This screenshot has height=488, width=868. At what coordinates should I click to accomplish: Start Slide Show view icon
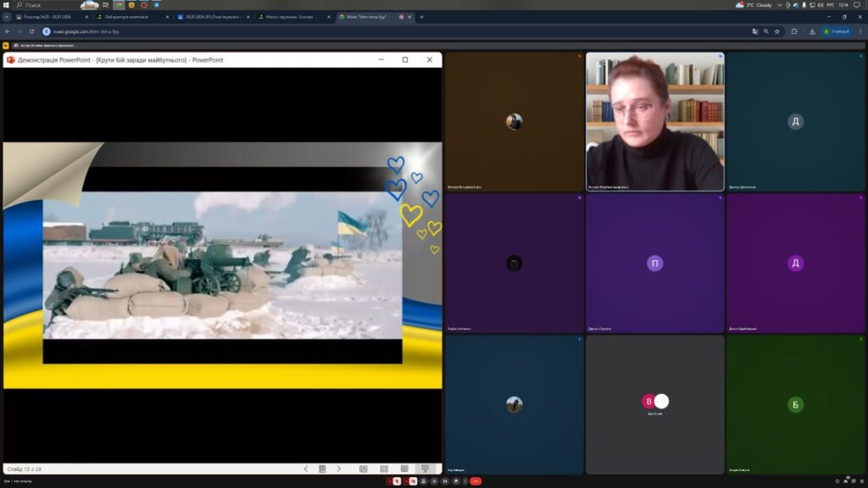tap(425, 469)
